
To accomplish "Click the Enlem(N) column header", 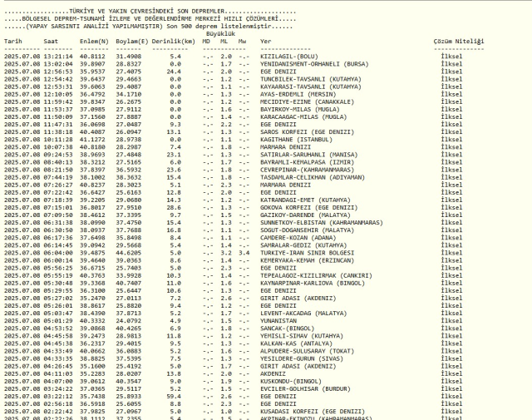I will 91,40.
